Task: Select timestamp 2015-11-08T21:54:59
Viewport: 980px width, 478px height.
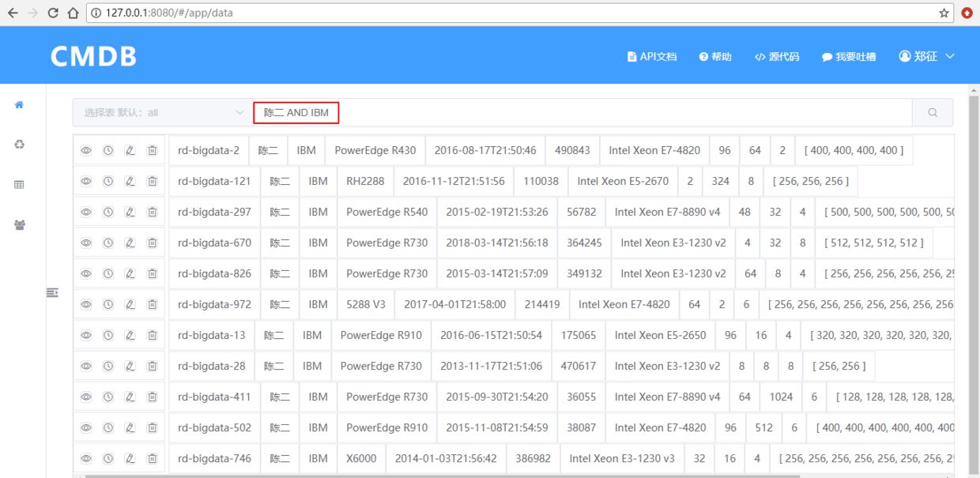Action: coord(497,427)
